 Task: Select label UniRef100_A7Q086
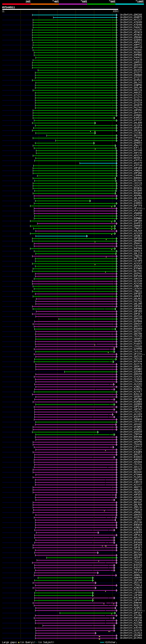(x=131, y=25)
